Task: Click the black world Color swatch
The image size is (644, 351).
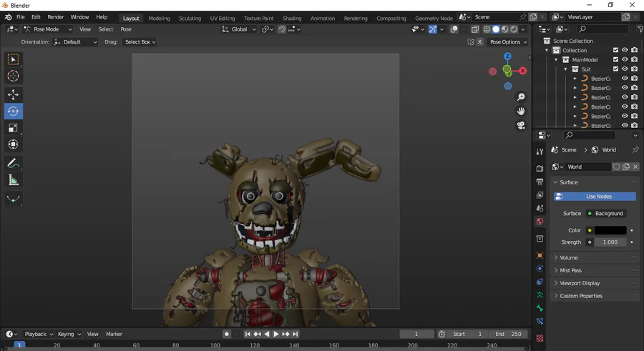Action: tap(610, 230)
